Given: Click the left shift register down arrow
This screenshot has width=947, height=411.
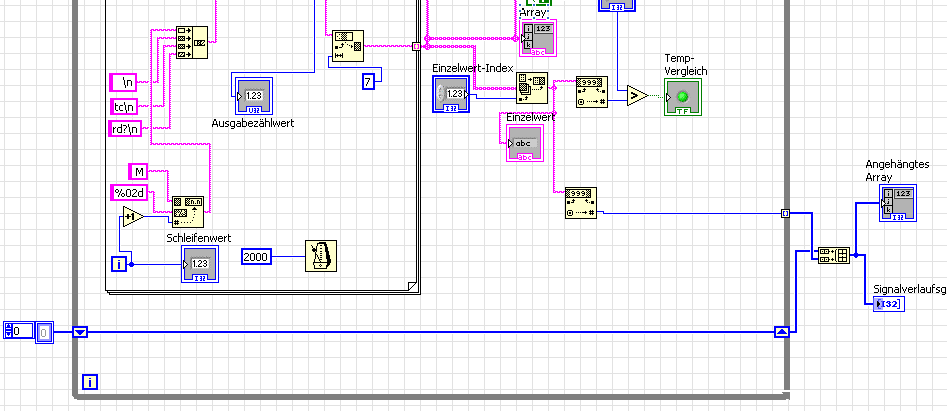Looking at the screenshot, I should click(x=80, y=332).
